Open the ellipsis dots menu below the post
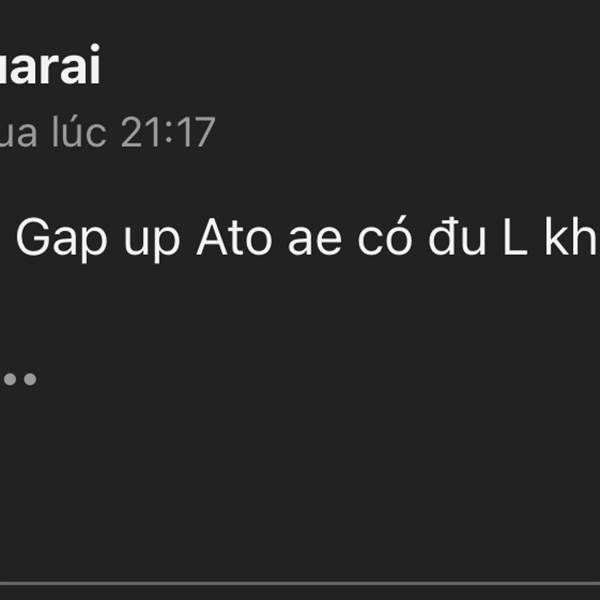The height and width of the screenshot is (600, 600). click(19, 379)
